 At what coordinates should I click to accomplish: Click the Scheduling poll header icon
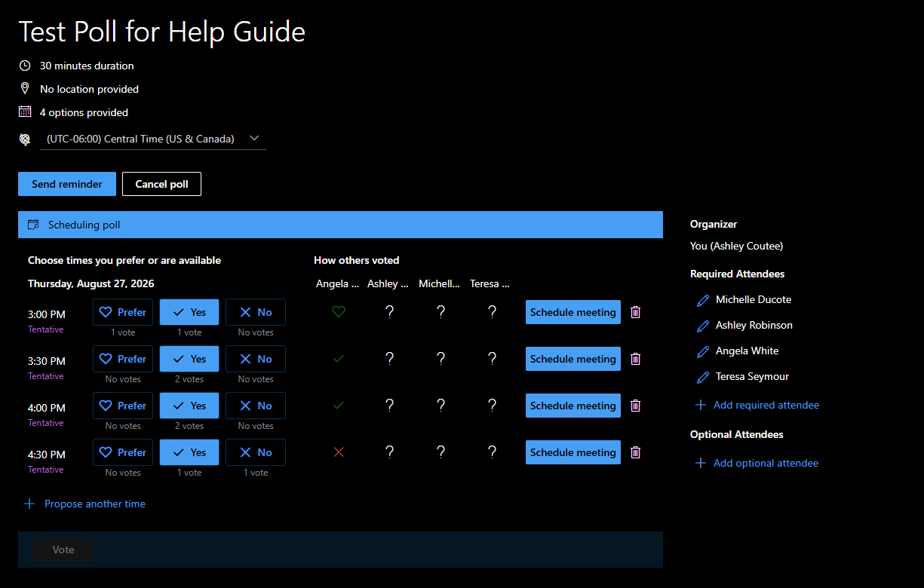click(x=33, y=225)
